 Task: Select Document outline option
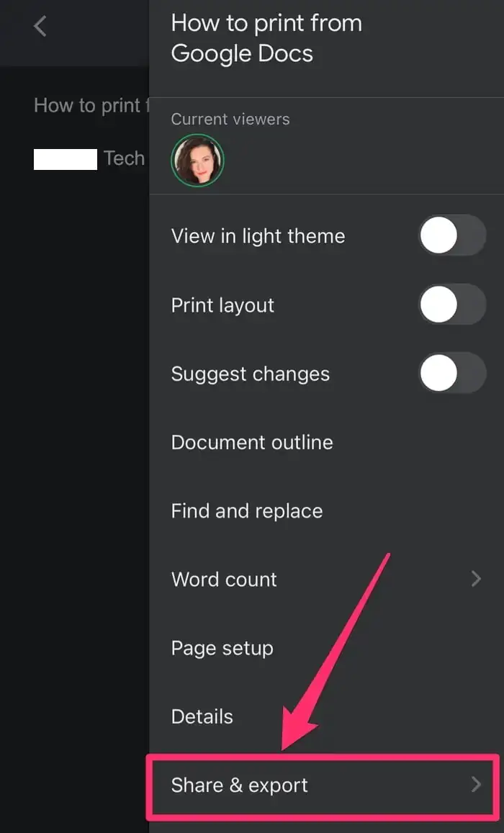[x=326, y=442]
